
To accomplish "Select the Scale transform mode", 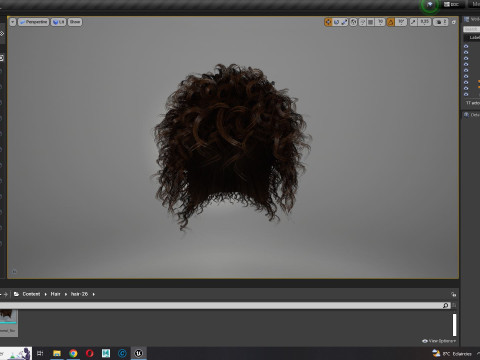I will click(x=344, y=22).
